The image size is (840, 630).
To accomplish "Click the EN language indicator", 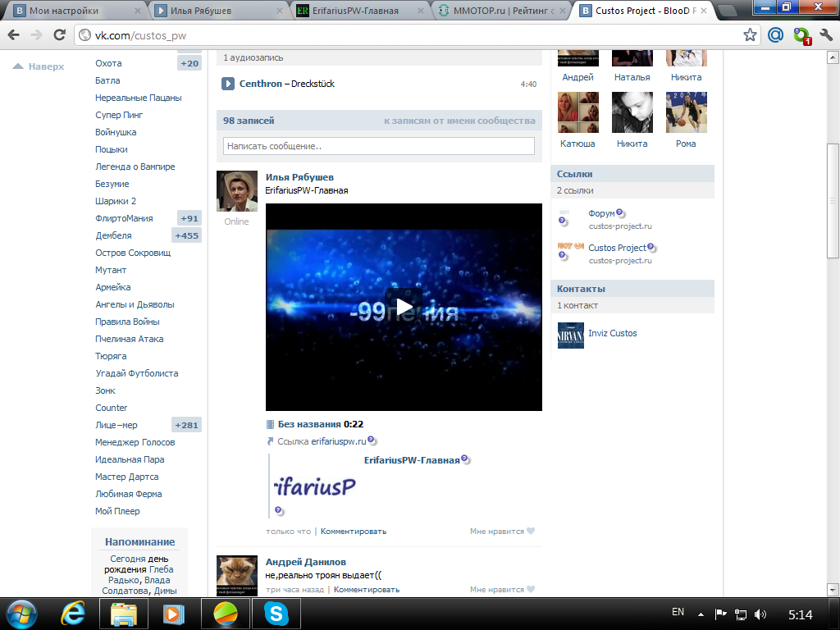I will [678, 612].
